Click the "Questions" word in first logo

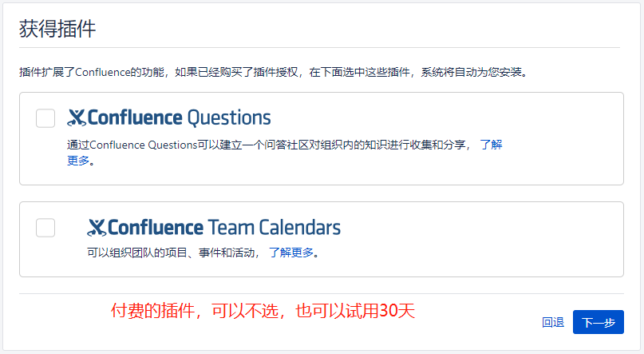click(x=229, y=118)
